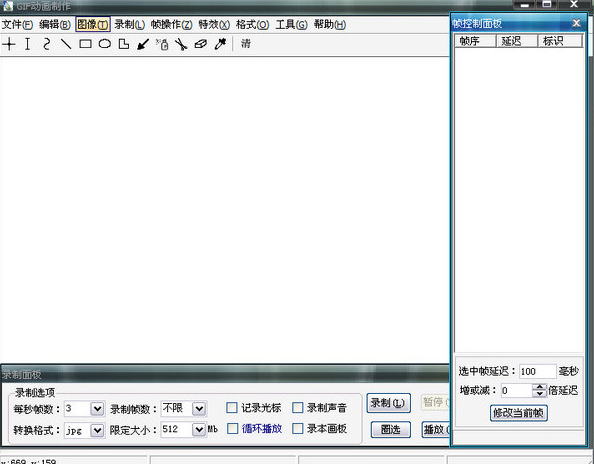
Task: Choose the straight line tool
Action: tap(66, 44)
